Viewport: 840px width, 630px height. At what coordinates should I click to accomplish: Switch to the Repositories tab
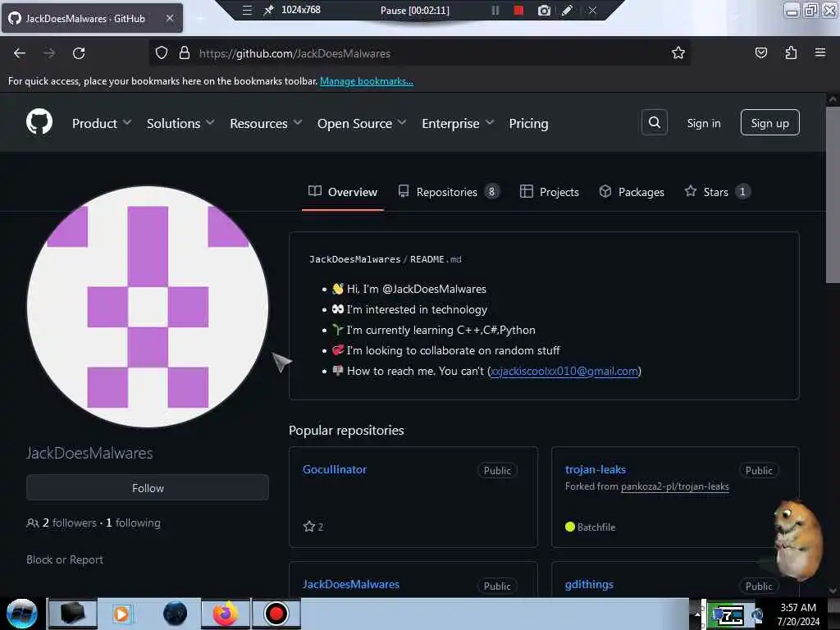(x=449, y=192)
